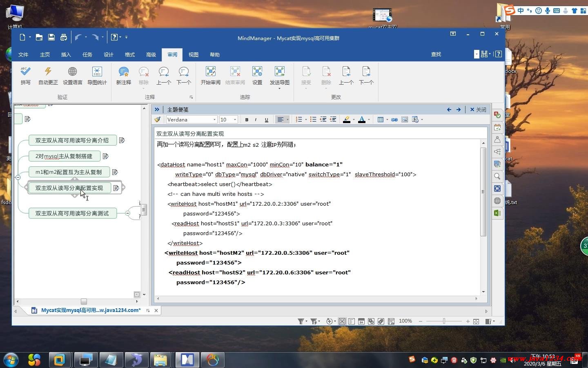588x368 pixels.
Task: Apply font color in notes
Action: (x=361, y=120)
